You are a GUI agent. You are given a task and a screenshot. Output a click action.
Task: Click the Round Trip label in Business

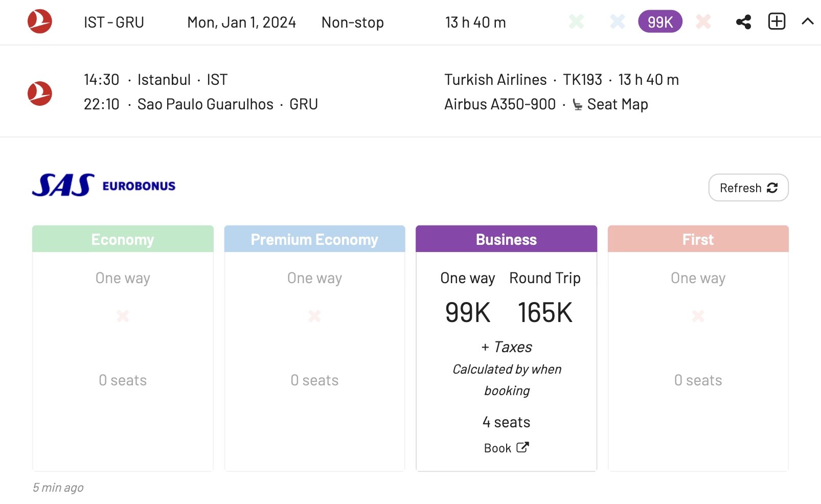point(545,278)
